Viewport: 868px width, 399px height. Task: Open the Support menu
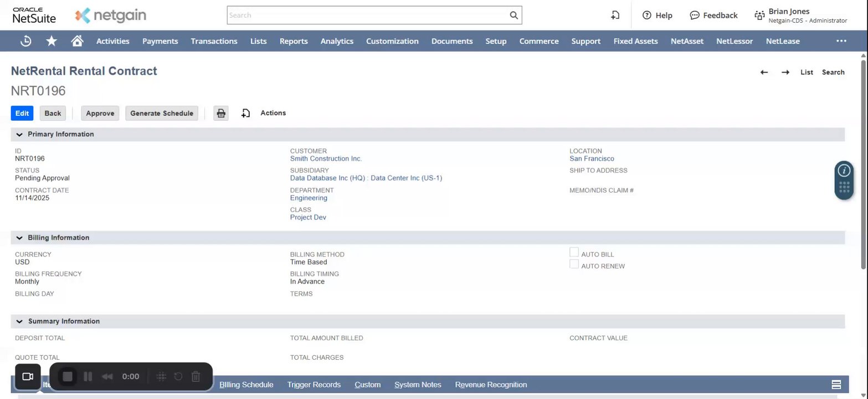click(586, 41)
